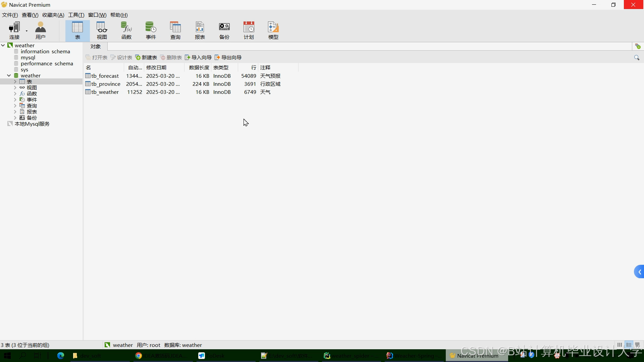This screenshot has width=644, height=362.
Task: Expand the 视图 node in sidebar
Action: 15,88
